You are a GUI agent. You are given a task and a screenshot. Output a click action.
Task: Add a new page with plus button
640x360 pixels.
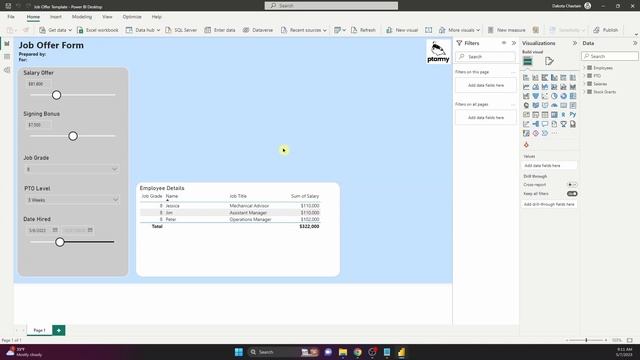click(59, 330)
